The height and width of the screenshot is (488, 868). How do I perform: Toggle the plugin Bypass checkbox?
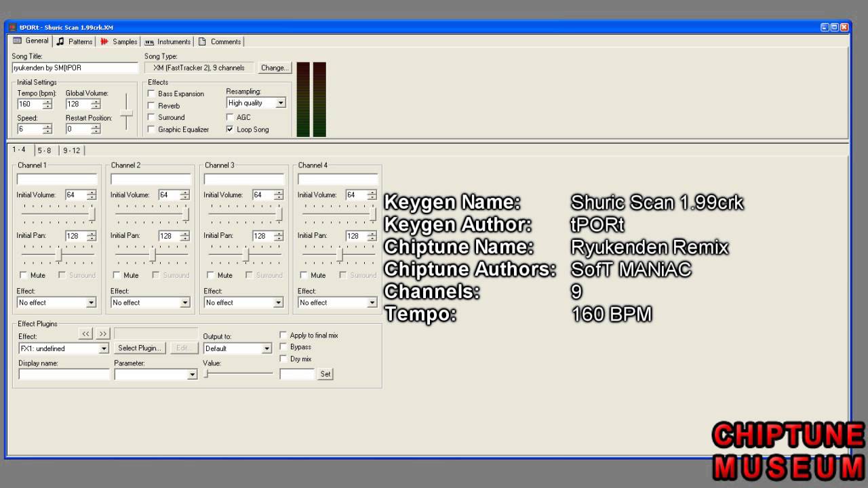283,347
